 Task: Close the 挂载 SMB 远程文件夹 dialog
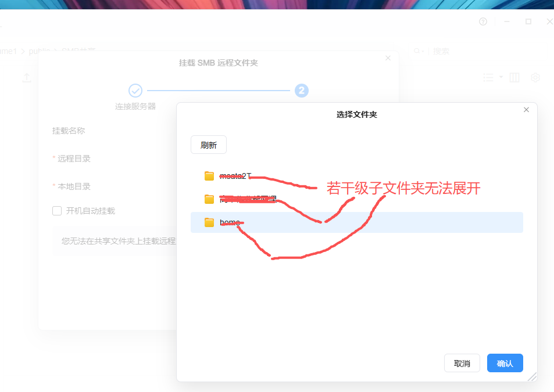(x=388, y=58)
